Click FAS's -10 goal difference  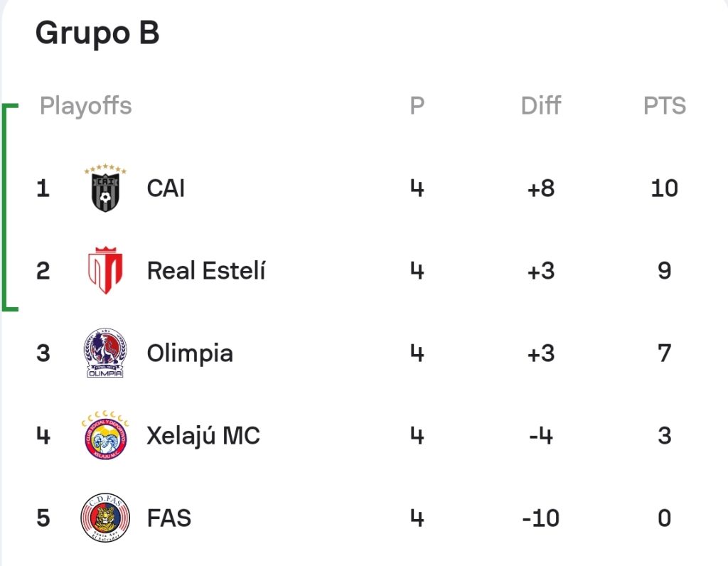pyautogui.click(x=541, y=518)
